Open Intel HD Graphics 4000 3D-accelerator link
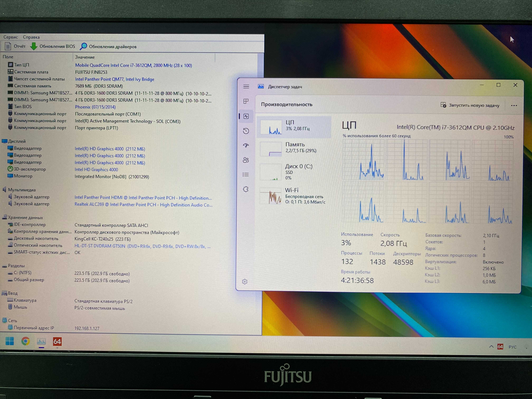The height and width of the screenshot is (399, 532). 96,170
